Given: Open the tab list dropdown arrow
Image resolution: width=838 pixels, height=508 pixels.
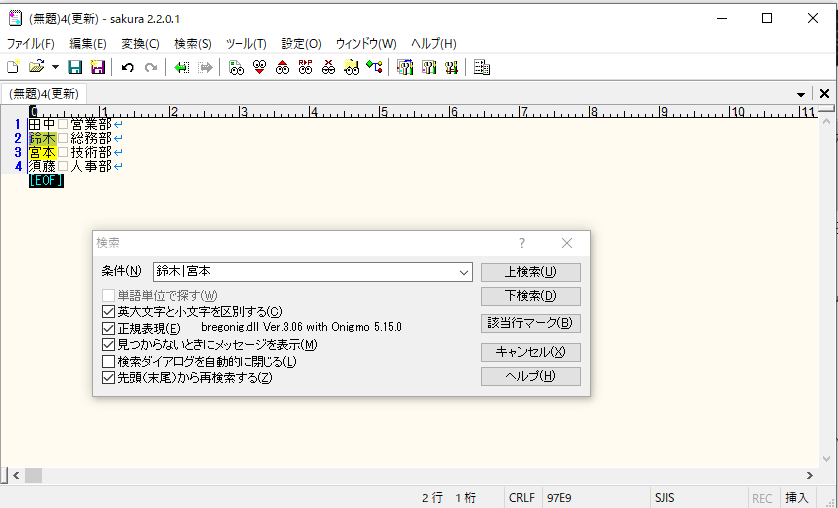Looking at the screenshot, I should click(801, 94).
